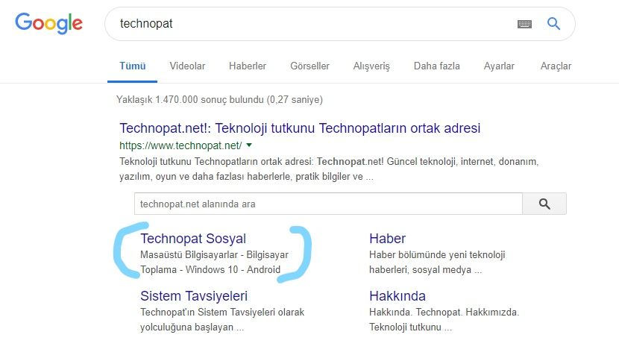
Task: Open the Sistem Tavsiyeleri sitelink
Action: pos(194,296)
